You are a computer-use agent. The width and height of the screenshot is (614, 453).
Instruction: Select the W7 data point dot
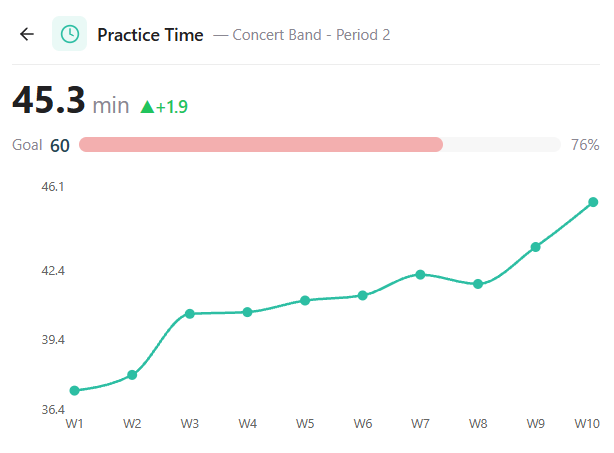[x=421, y=274]
